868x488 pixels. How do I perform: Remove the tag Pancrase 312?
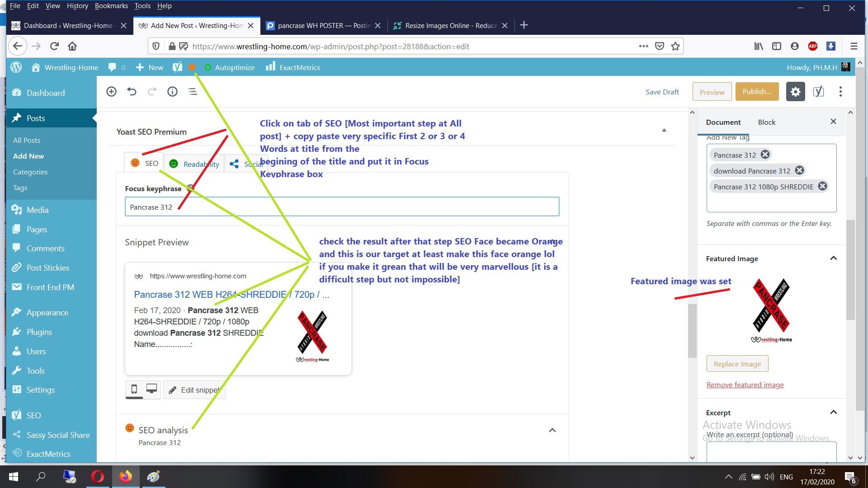click(x=765, y=155)
